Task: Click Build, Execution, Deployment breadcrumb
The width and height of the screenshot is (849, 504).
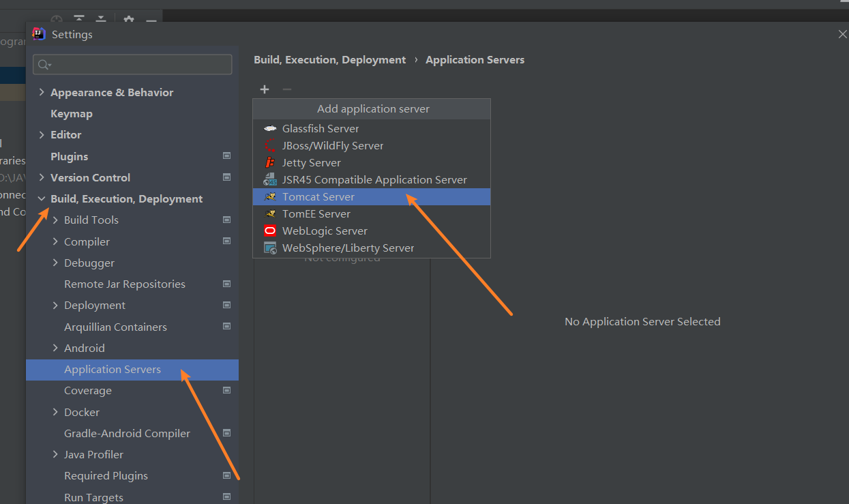Action: (330, 60)
